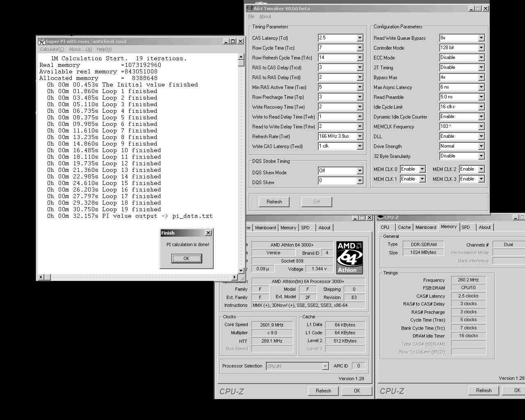Viewport: 525px width, 420px height.
Task: Expand Row Cycle Time (Trc) dropdown
Action: 360,48
